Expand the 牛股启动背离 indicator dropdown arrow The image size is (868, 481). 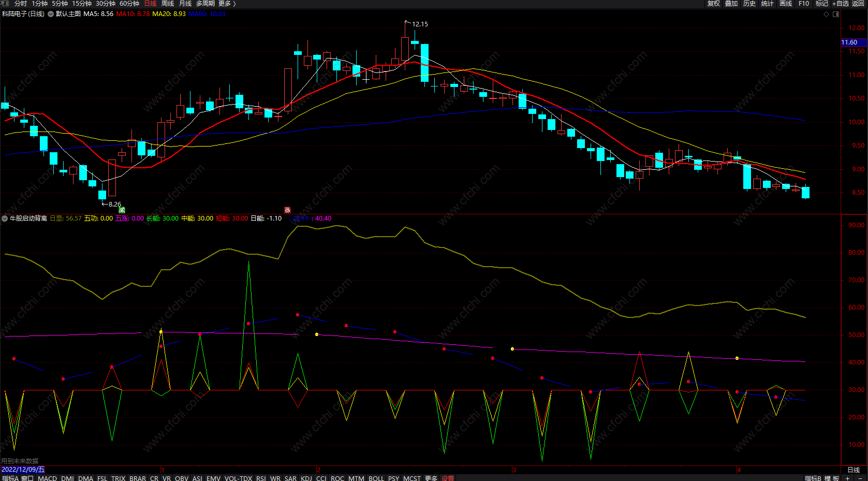click(5, 218)
